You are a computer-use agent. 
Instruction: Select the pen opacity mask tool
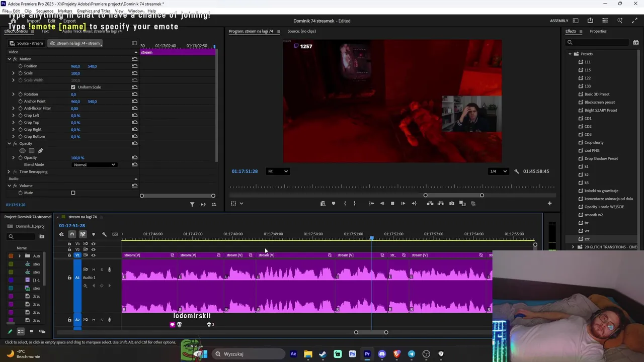tap(40, 151)
